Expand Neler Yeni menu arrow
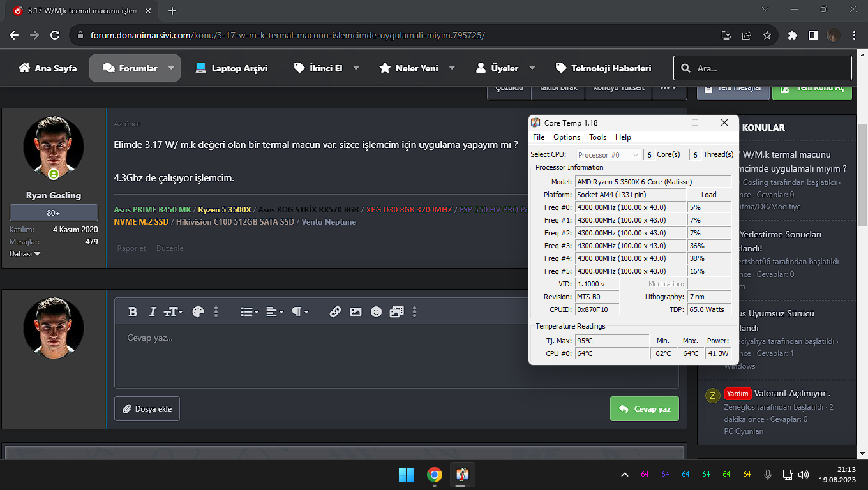Image resolution: width=868 pixels, height=490 pixels. tap(452, 68)
